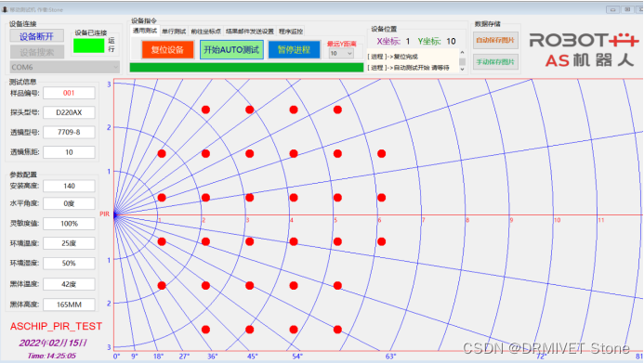Screen dimensions: 644x363
Task: Click the X坐标 value 1
Action: [x=408, y=41]
